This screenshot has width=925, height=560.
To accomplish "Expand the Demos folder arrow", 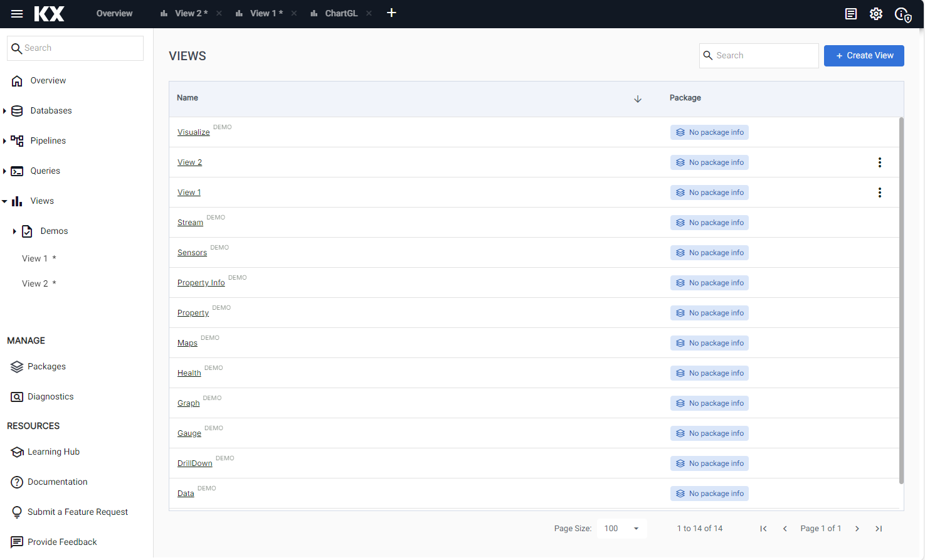I will coord(14,231).
